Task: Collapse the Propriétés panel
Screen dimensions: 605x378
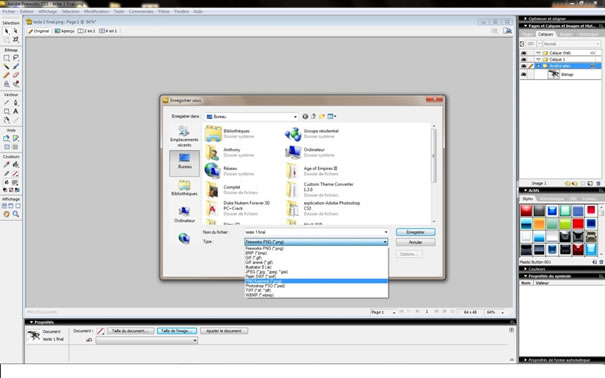Action: (x=31, y=322)
